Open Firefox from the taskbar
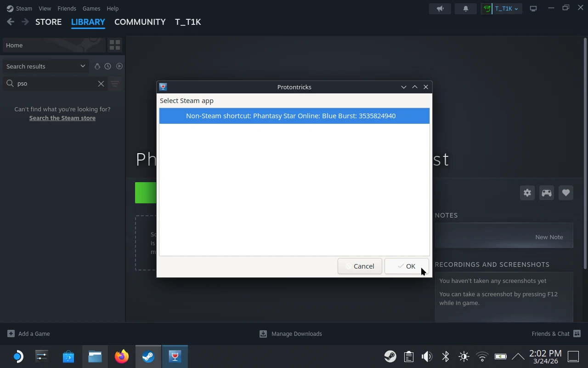Viewport: 588px width, 368px height. (x=121, y=356)
